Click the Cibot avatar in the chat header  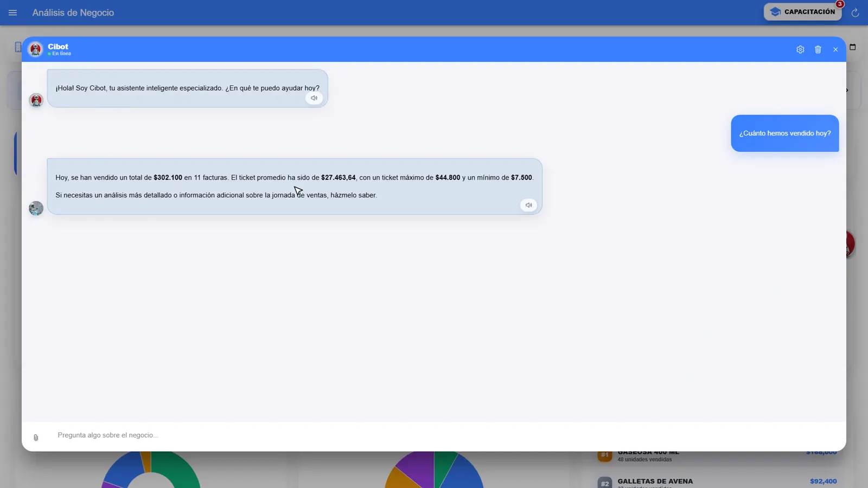[x=35, y=49]
